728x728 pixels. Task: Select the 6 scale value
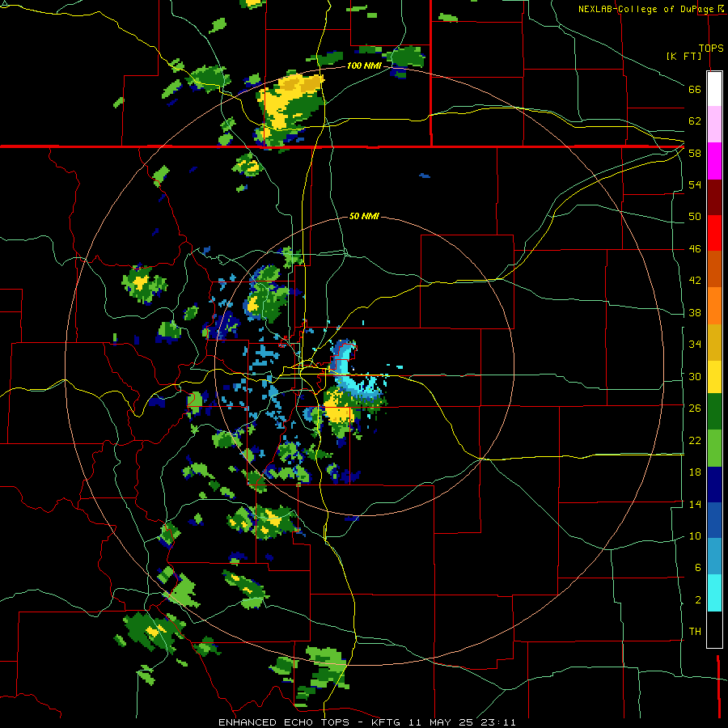tap(697, 568)
